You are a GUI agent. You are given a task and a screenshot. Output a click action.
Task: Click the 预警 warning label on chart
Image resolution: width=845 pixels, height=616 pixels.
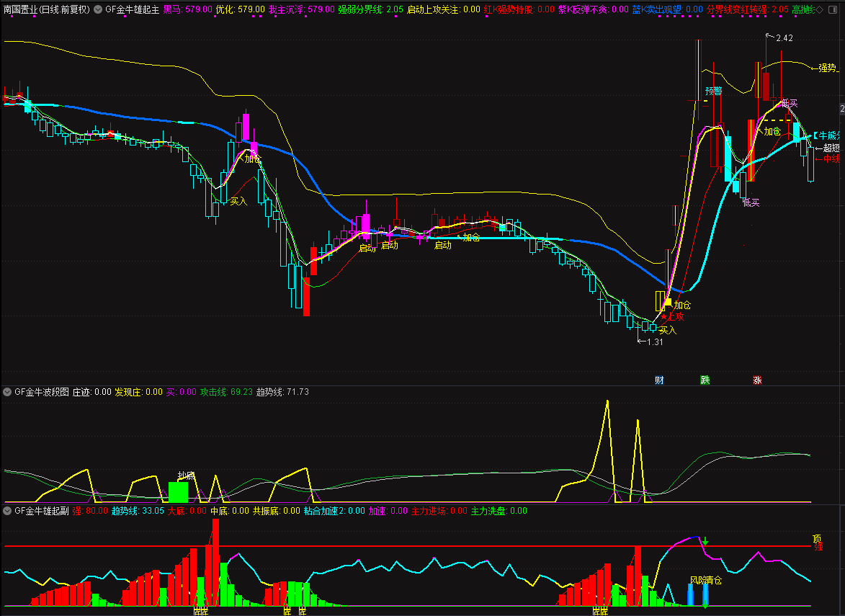click(713, 91)
